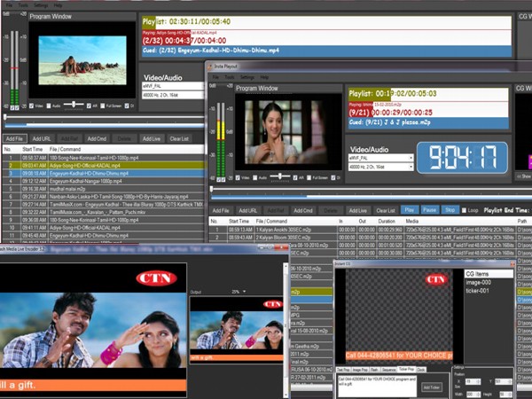Open Help menu in back Insta Playout window
Image resolution: width=532 pixels, height=399 pixels.
(x=58, y=5)
